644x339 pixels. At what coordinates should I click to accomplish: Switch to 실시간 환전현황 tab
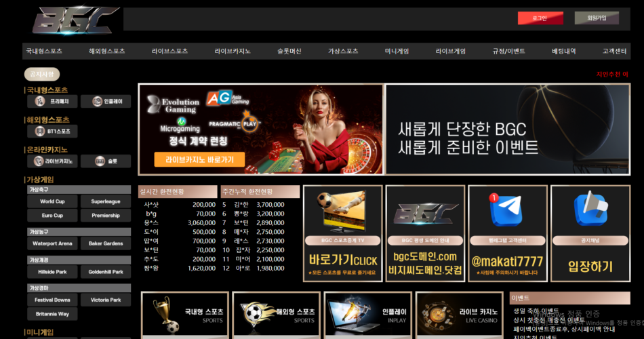coord(178,192)
